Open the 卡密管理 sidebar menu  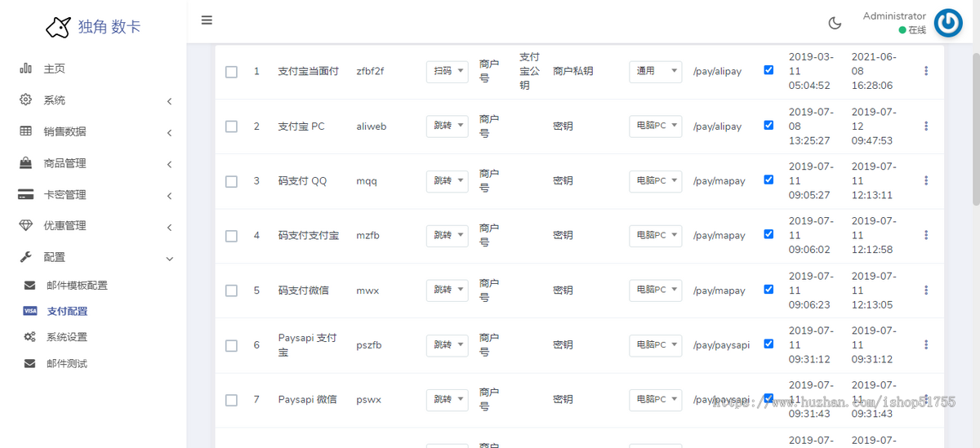click(x=93, y=195)
